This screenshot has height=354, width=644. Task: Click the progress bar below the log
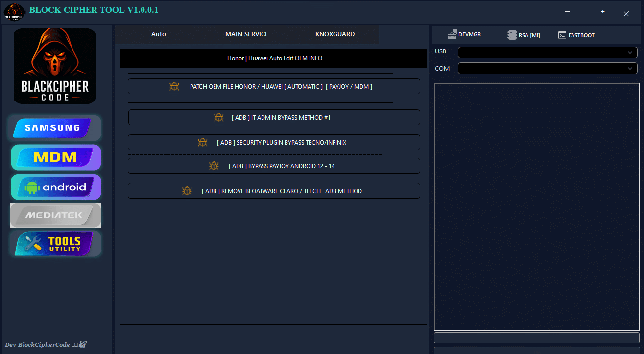tap(536, 338)
